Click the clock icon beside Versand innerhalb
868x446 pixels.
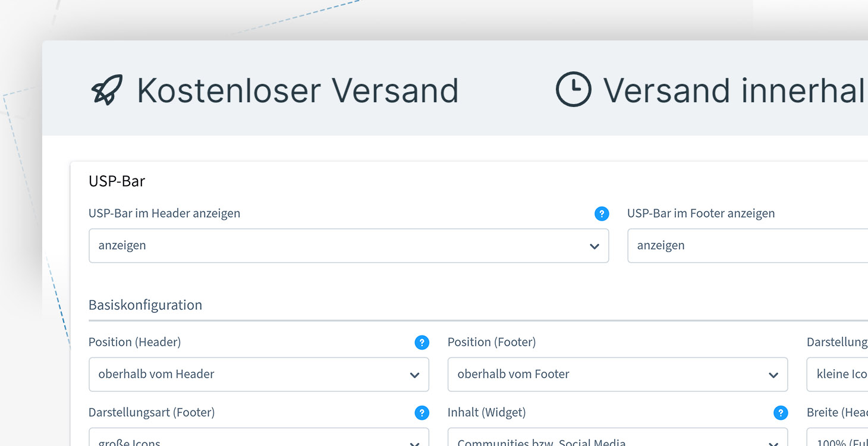click(572, 90)
